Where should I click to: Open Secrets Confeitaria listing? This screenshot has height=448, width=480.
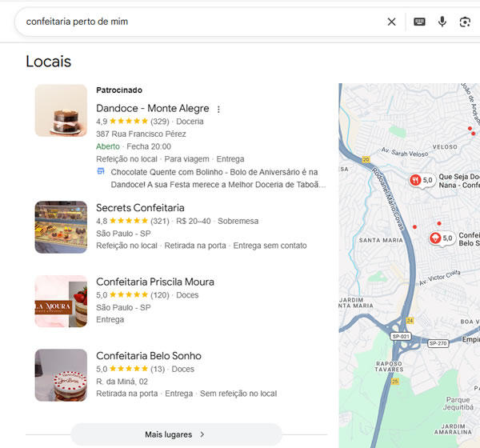140,208
